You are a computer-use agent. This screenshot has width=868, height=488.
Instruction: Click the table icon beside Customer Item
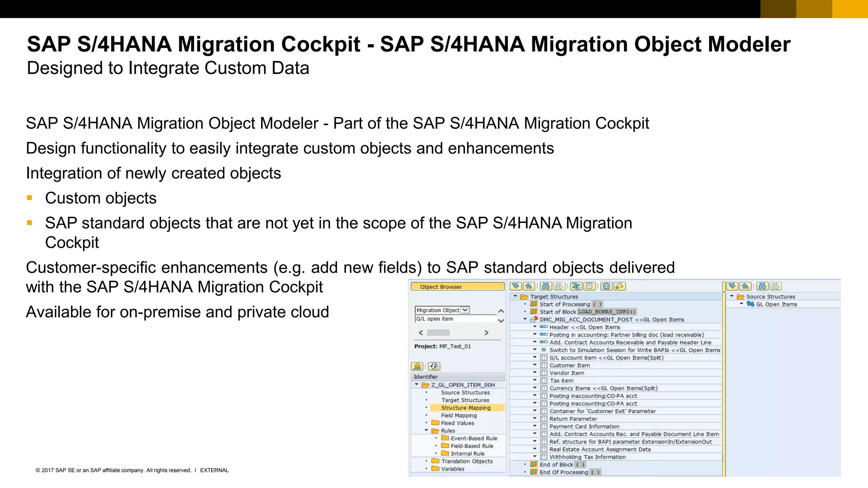pos(544,365)
